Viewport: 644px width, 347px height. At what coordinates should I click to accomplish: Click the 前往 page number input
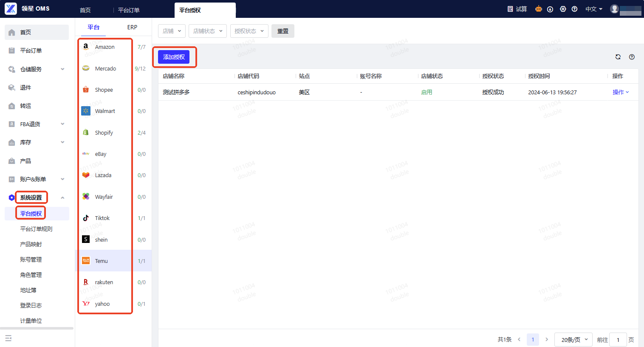coord(618,340)
